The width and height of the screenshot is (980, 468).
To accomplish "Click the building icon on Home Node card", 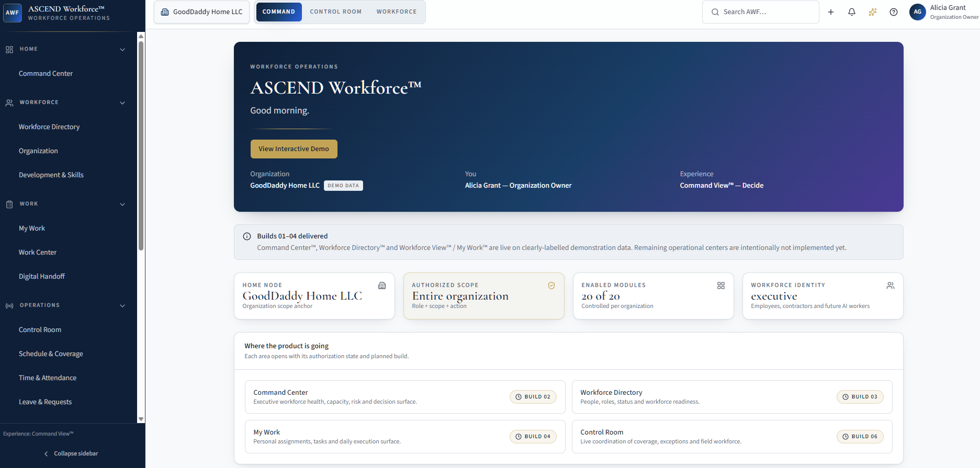I will [x=382, y=286].
